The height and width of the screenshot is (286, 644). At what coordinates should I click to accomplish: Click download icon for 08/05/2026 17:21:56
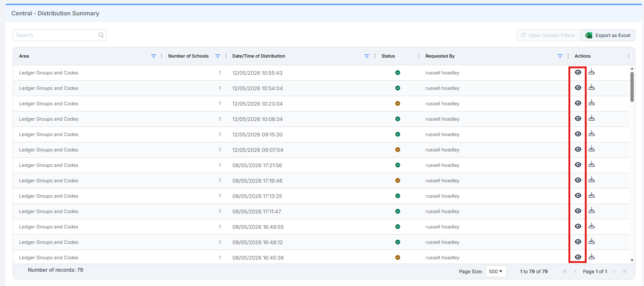click(592, 164)
